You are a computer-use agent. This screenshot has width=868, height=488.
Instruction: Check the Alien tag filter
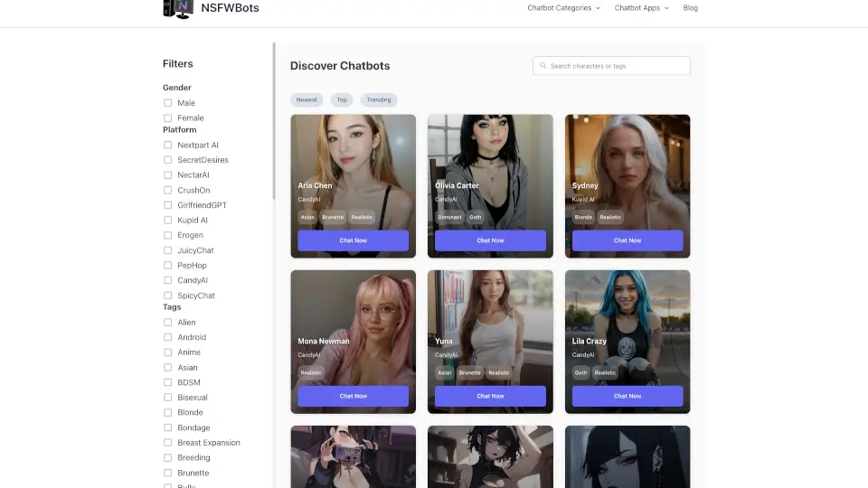click(x=168, y=322)
